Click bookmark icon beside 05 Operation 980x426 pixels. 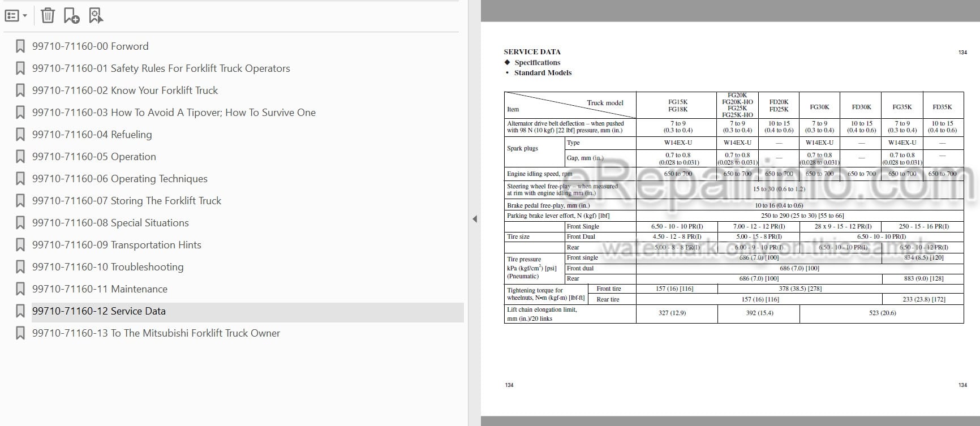pos(20,157)
